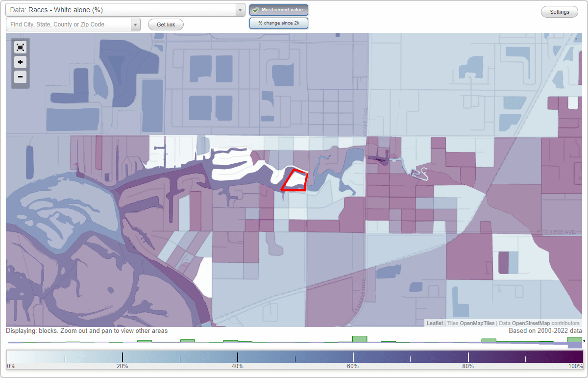The width and height of the screenshot is (588, 378).
Task: Open the OpenMapTiles link
Action: tap(477, 323)
